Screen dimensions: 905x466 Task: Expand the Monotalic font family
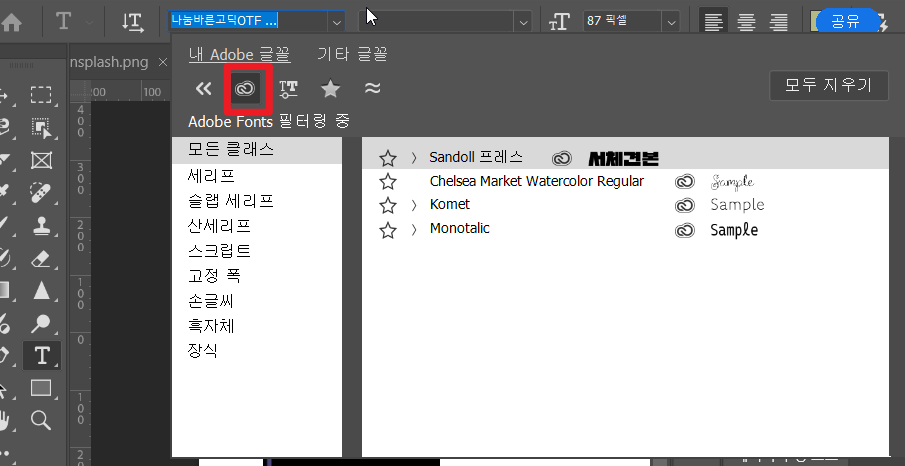(x=414, y=229)
